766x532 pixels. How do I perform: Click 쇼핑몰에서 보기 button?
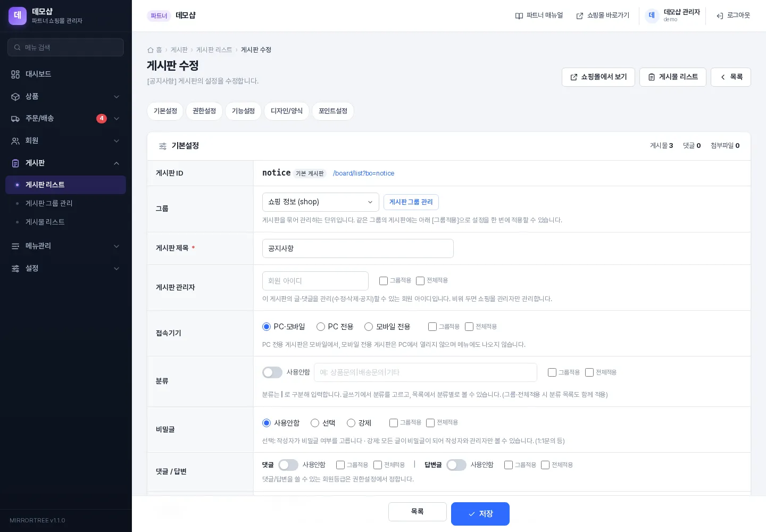(x=598, y=77)
